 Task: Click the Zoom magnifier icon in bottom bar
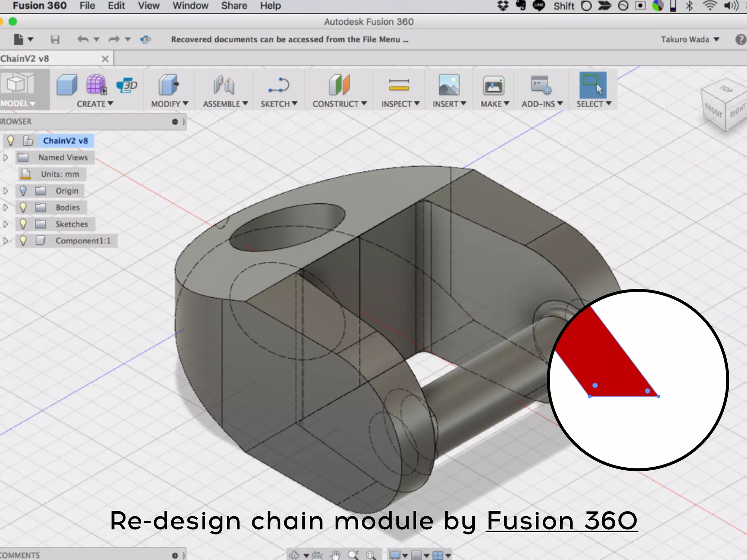353,555
